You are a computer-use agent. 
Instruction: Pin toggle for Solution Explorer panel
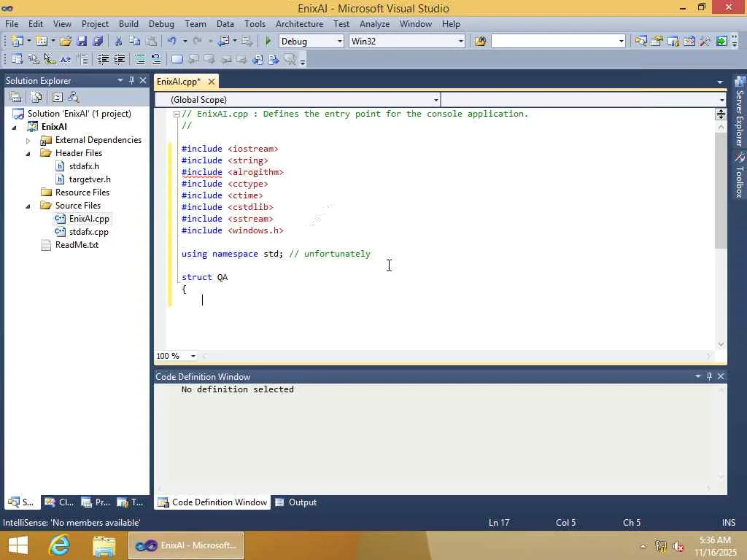[x=132, y=80]
